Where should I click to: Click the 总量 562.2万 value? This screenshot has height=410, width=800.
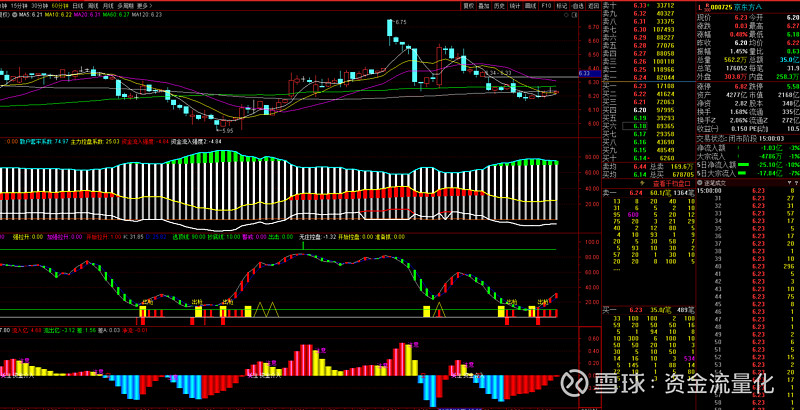pos(736,60)
